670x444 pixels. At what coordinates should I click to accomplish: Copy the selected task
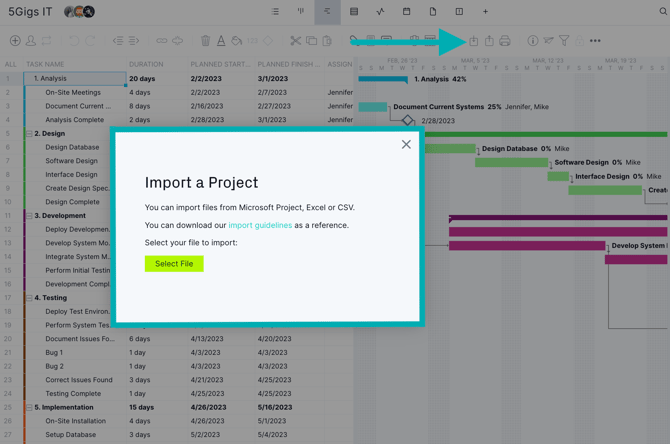(x=311, y=41)
